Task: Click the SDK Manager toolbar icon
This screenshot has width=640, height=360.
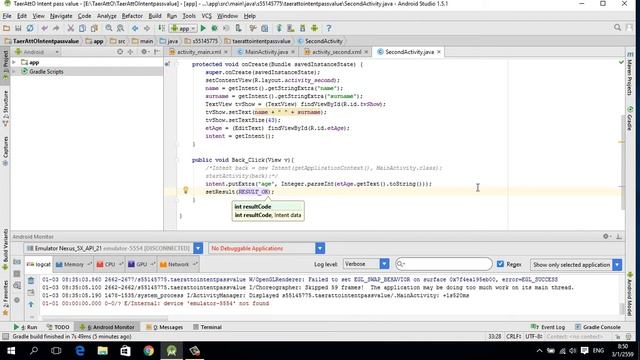Action: tap(302, 28)
